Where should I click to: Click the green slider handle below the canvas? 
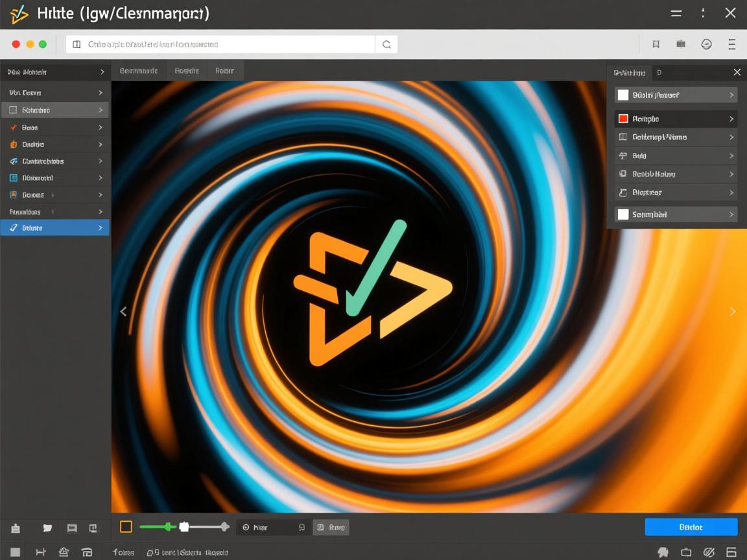(169, 527)
